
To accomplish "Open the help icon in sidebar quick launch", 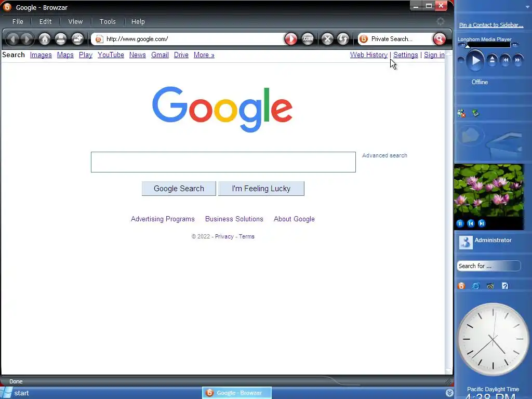I will coord(505,286).
